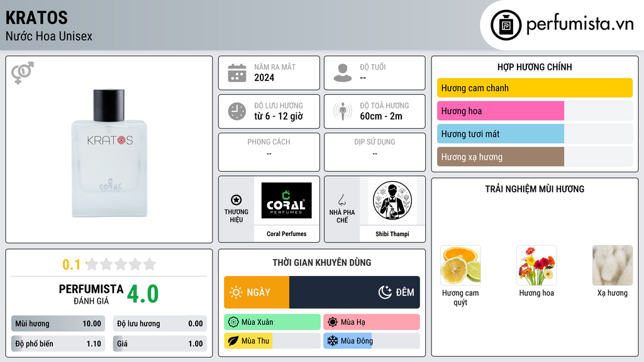Click the longevity value từ 6 - 12 giờ
The width and height of the screenshot is (644, 362).
[x=279, y=116]
